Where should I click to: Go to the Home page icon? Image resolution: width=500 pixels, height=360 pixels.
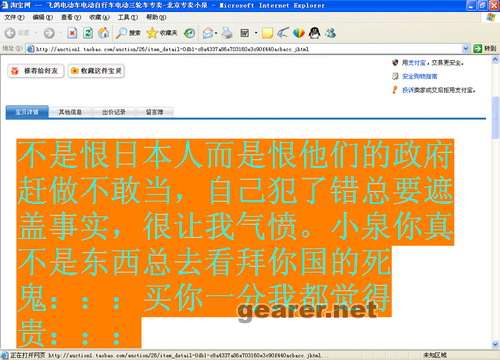[104, 33]
